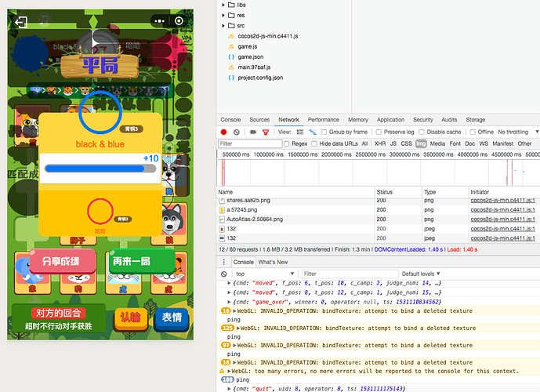Switch to the Audits tab
The height and width of the screenshot is (392, 540).
(x=449, y=120)
